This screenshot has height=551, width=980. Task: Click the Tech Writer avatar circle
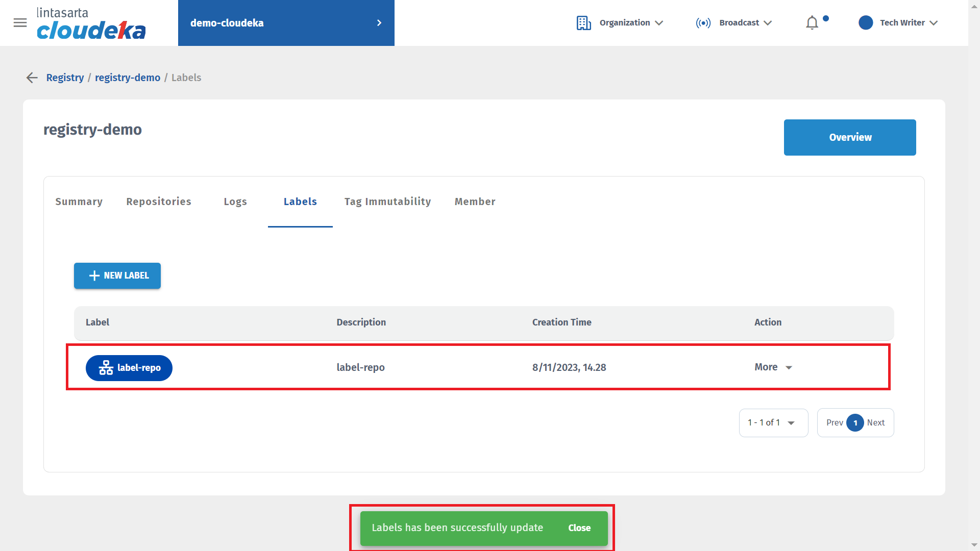point(866,23)
